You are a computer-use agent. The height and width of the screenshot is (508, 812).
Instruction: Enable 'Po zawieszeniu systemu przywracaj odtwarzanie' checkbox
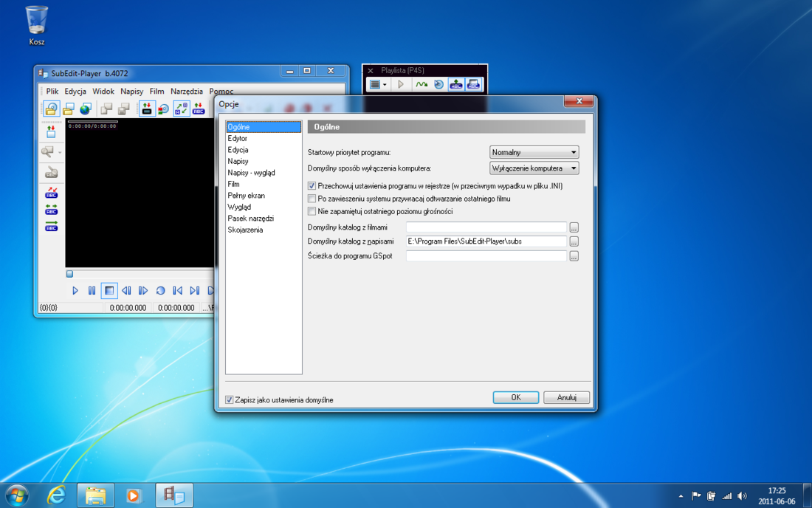tap(312, 199)
